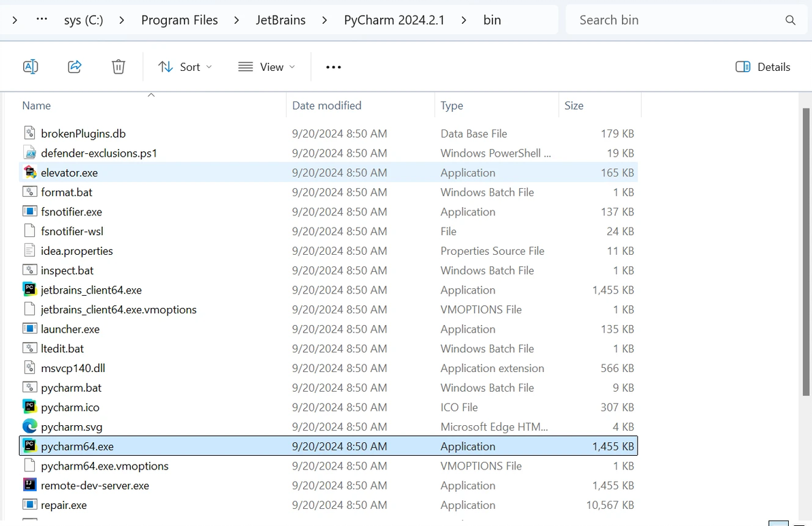Click the Application extension type cell
Image resolution: width=812 pixels, height=526 pixels.
[493, 368]
